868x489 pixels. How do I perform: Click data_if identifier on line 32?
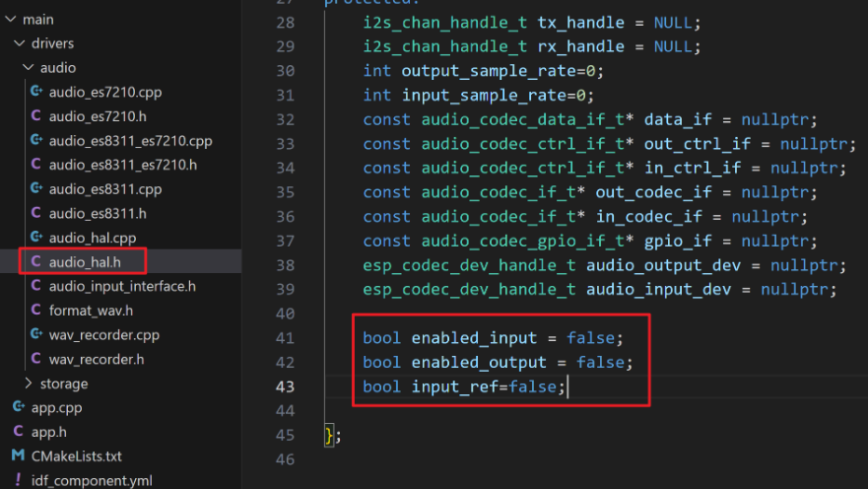pyautogui.click(x=678, y=119)
